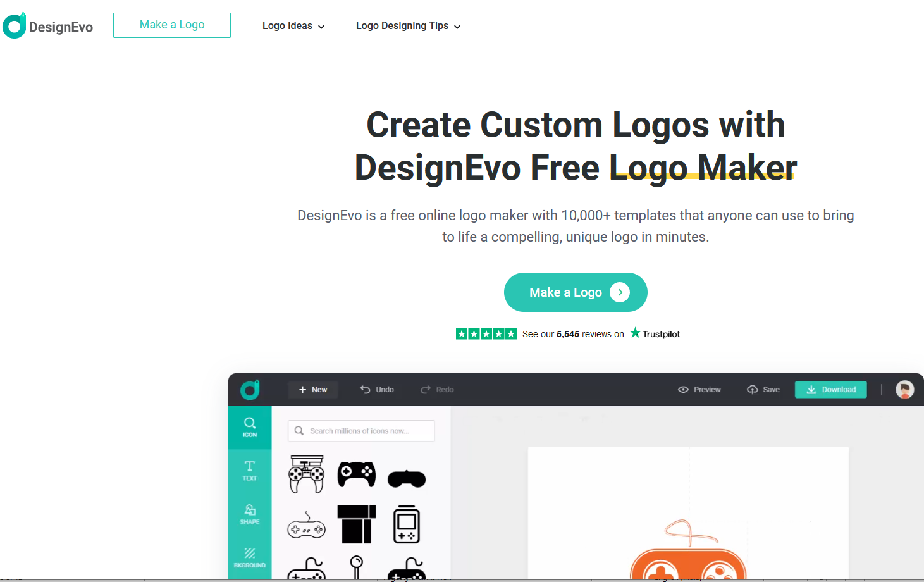
Task: Pick the black gamepad controller icon
Action: coord(357,474)
